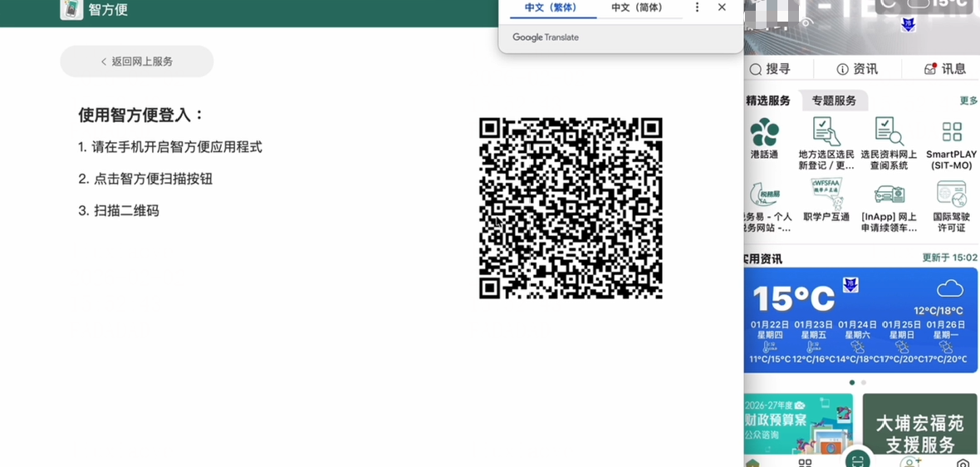Viewport: 980px width, 467px height.
Task: Switch translation to 中文（简体） tab
Action: click(637, 7)
